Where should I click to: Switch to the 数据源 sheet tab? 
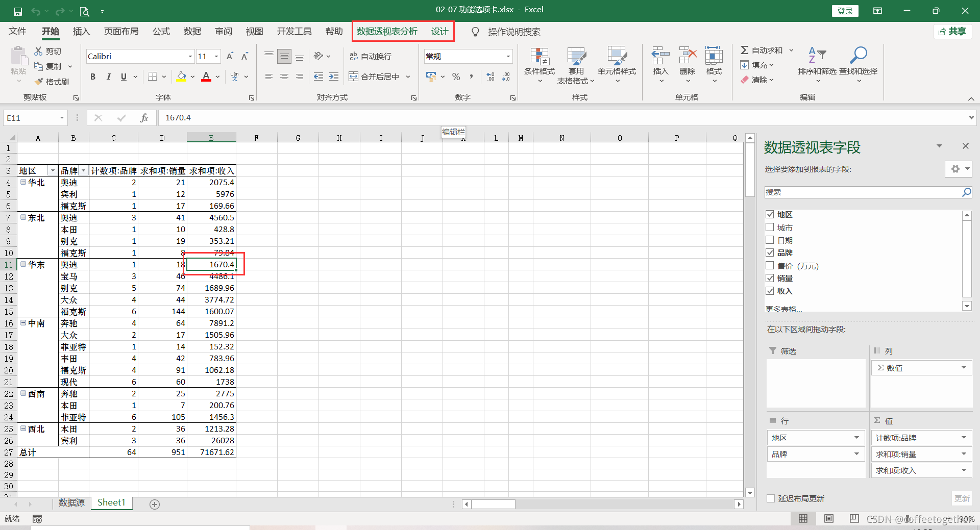click(71, 502)
